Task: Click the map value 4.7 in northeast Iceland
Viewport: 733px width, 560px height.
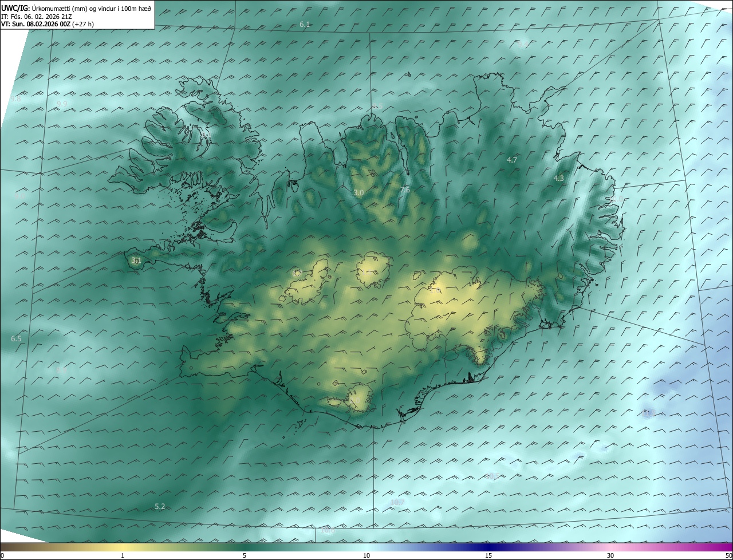Action: 512,160
